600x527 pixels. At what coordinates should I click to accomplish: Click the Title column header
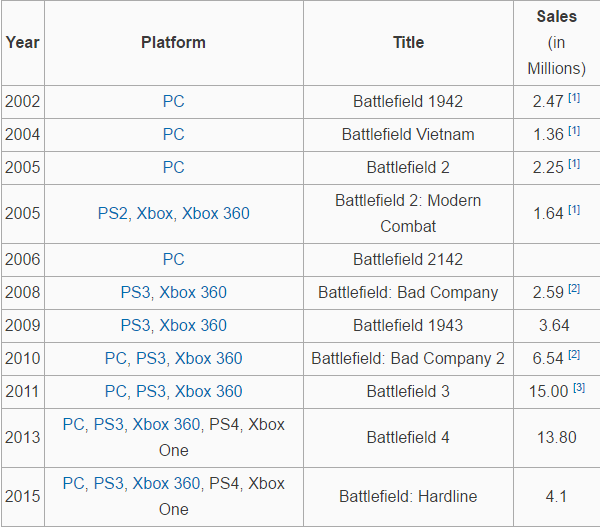tap(408, 43)
